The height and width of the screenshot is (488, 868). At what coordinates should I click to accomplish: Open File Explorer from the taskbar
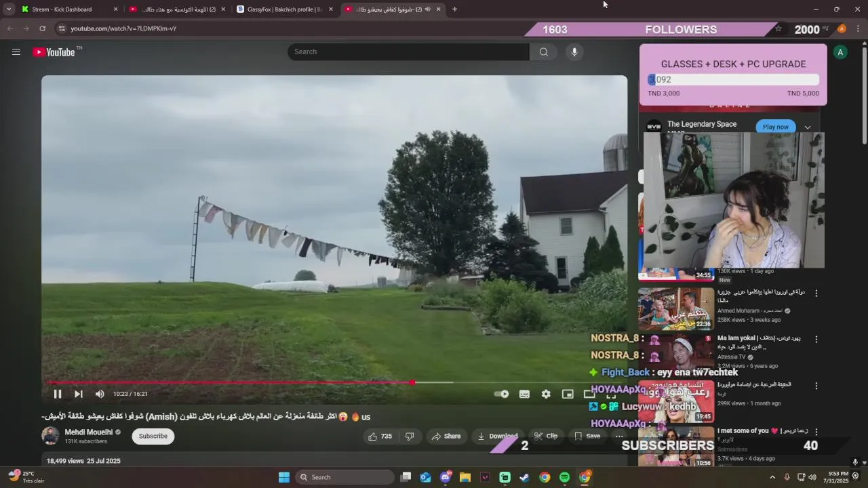pyautogui.click(x=465, y=477)
